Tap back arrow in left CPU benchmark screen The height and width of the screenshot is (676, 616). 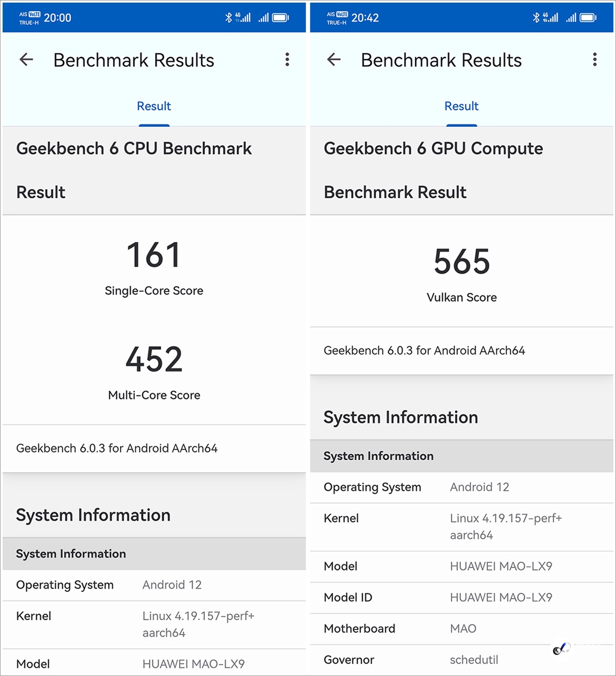point(26,60)
